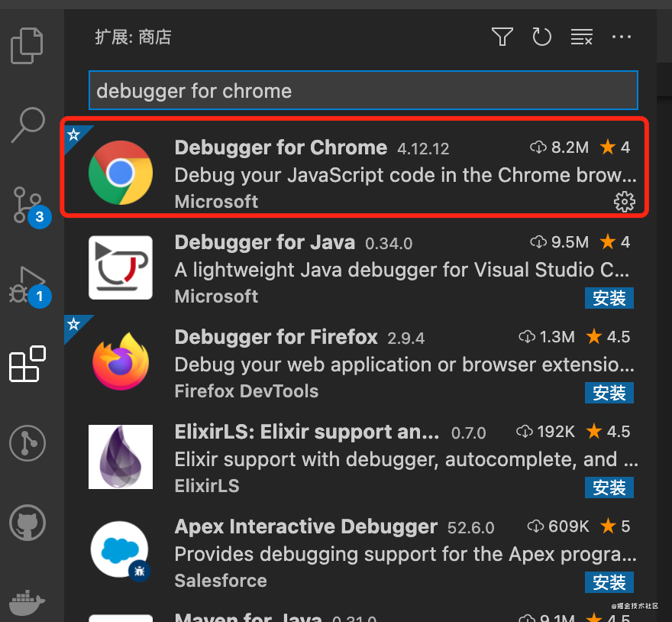
Task: Click 'Debug your web application' description
Action: [x=405, y=365]
